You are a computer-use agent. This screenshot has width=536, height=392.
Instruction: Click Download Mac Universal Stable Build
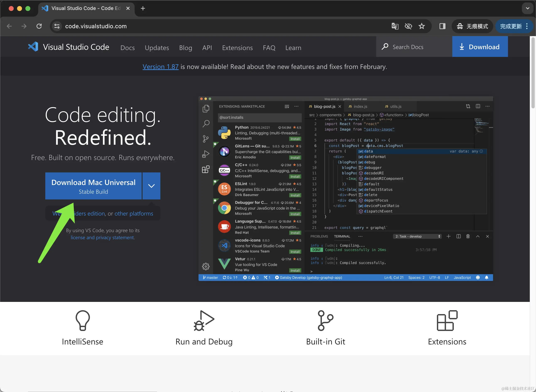click(x=93, y=186)
